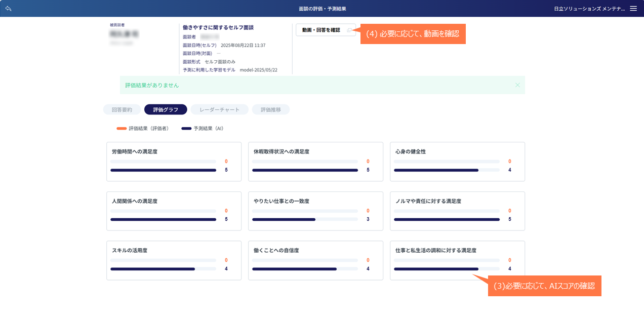Dismiss the 評価結果がありません notification with X
Image resolution: width=644 pixels, height=317 pixels.
click(x=517, y=85)
